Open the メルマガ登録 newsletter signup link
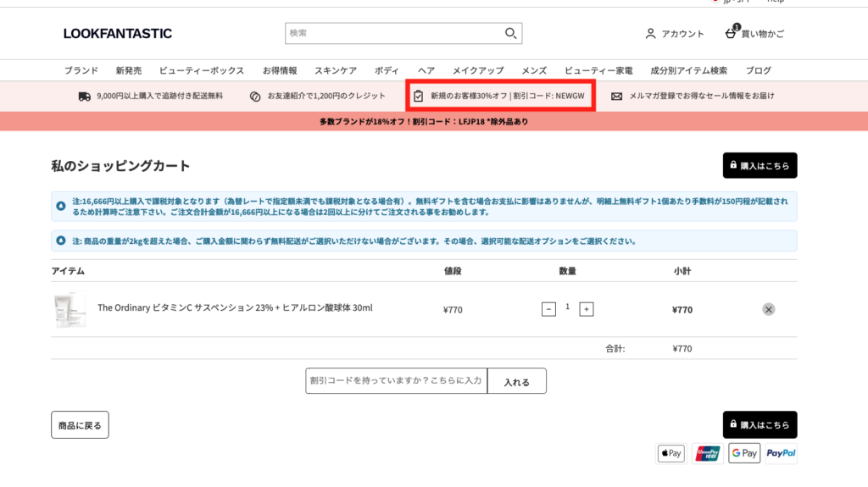 [x=701, y=96]
